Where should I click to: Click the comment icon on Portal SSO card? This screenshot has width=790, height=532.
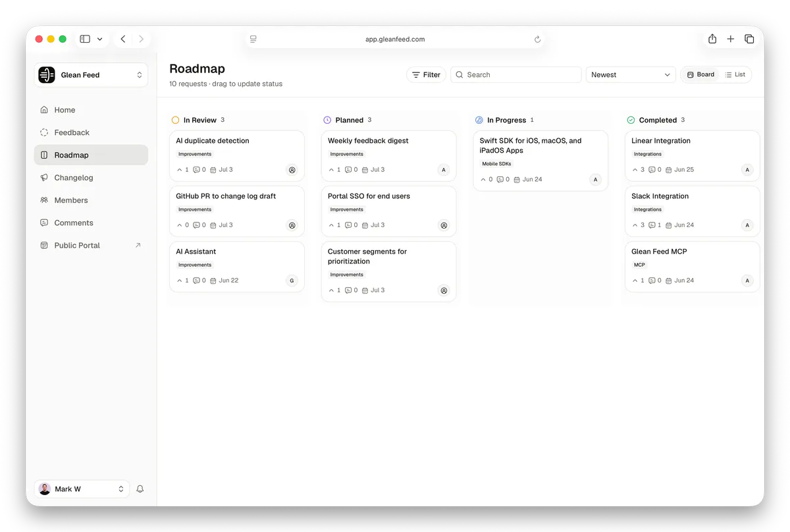click(348, 225)
